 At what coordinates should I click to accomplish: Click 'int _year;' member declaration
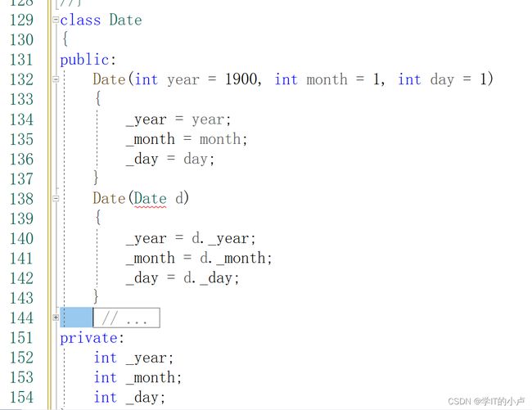tap(133, 358)
